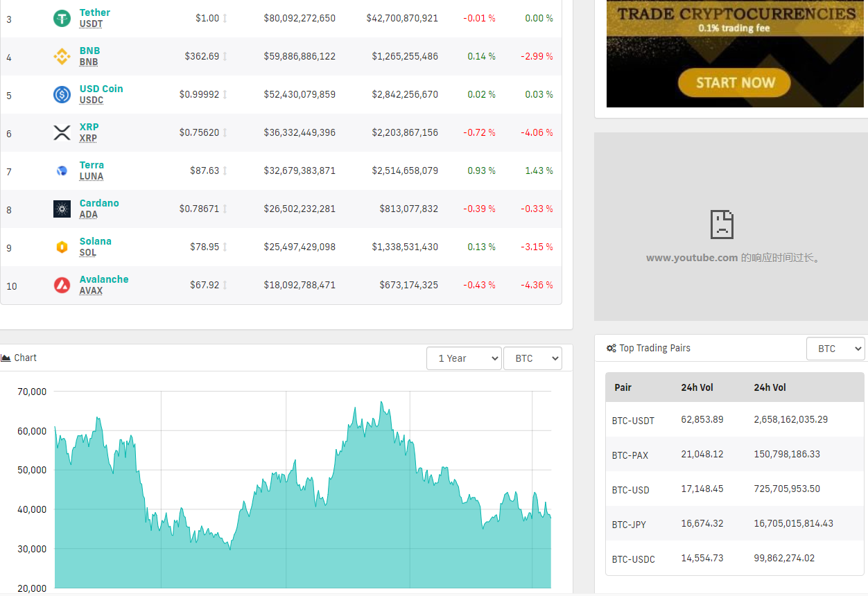Click the USD Coin logo icon
The width and height of the screenshot is (868, 596).
click(62, 95)
